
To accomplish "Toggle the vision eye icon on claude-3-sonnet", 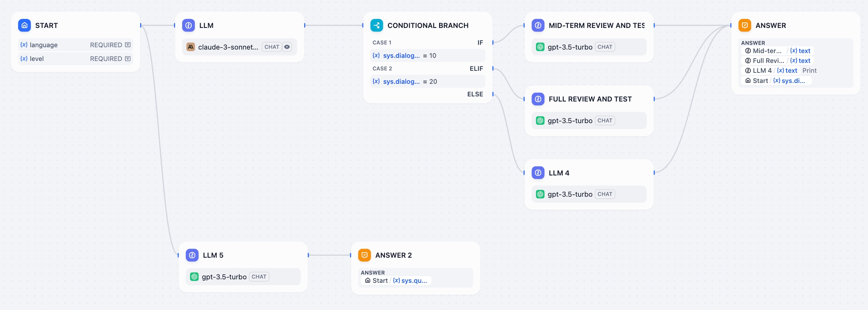I will tap(287, 47).
